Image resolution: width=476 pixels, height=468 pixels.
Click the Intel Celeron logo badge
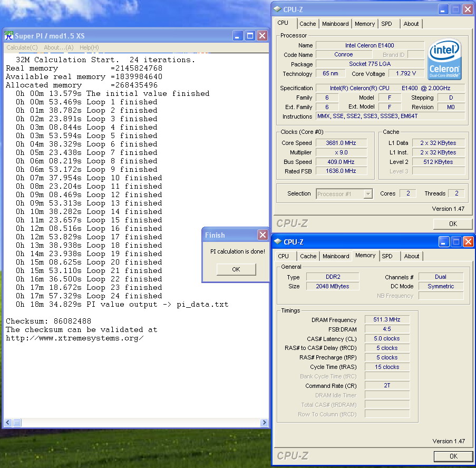444,59
